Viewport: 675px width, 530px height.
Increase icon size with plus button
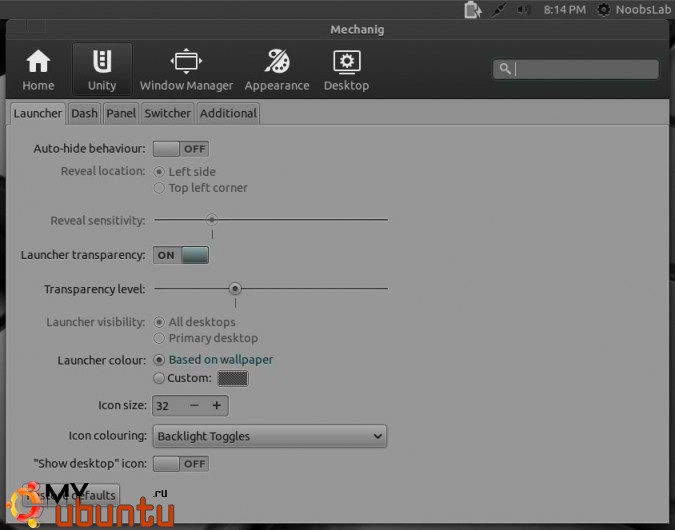(x=216, y=406)
